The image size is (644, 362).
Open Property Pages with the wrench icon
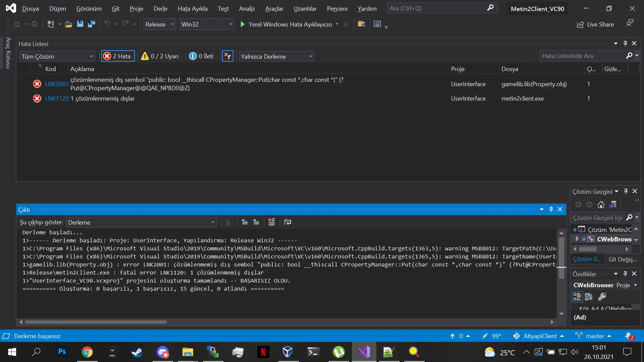pyautogui.click(x=602, y=297)
